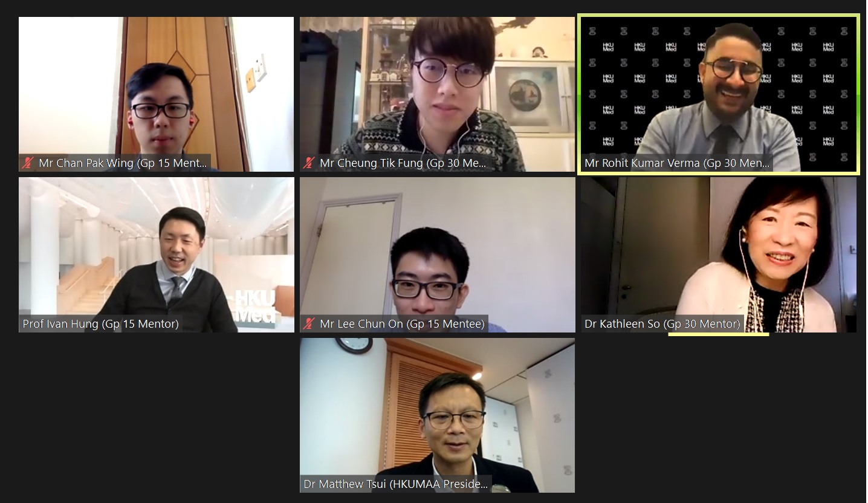
Task: Click muted mic icon of Mr Chan Pak Wing
Action: 28,163
